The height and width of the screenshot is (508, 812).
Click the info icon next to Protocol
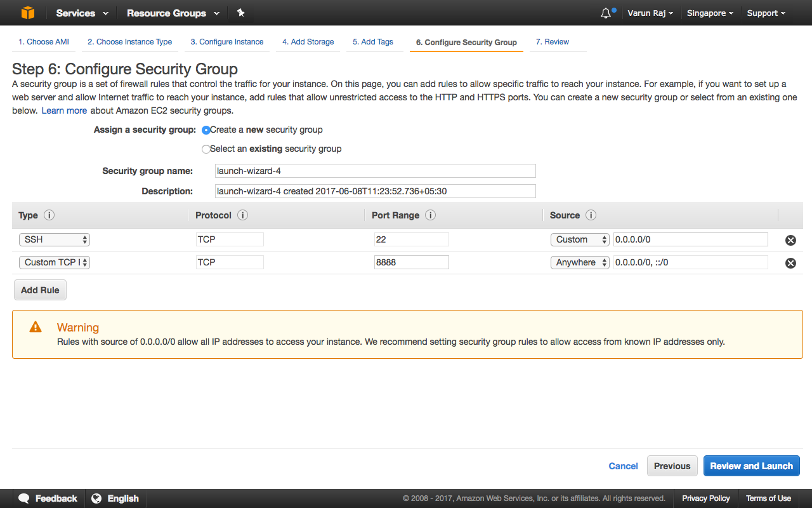click(x=242, y=215)
